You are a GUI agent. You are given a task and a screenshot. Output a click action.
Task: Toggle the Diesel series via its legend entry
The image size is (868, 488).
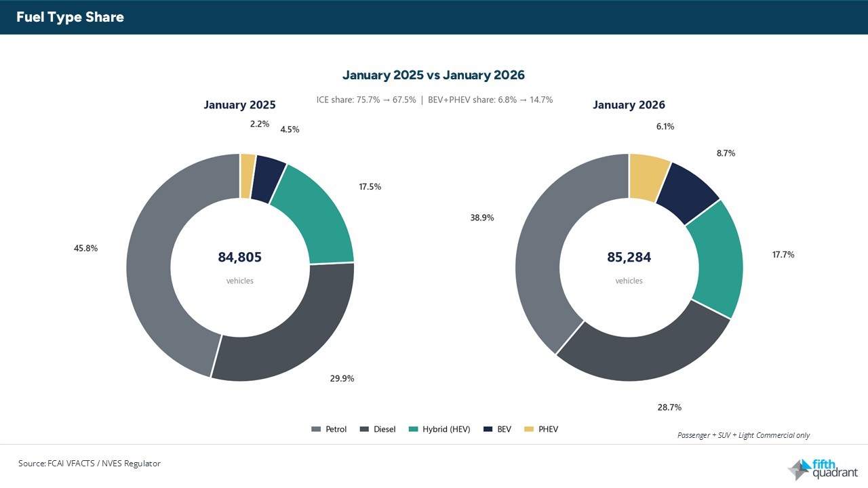point(377,429)
